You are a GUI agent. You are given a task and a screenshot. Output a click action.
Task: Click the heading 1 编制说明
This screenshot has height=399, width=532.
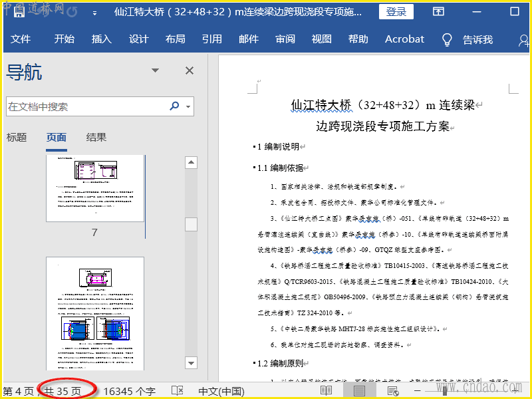(x=278, y=146)
